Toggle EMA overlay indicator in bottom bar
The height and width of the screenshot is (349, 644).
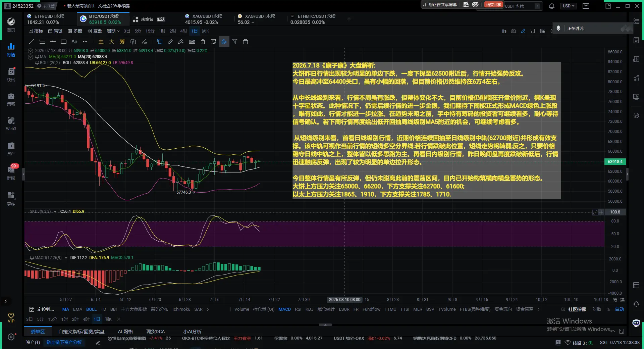(x=77, y=309)
